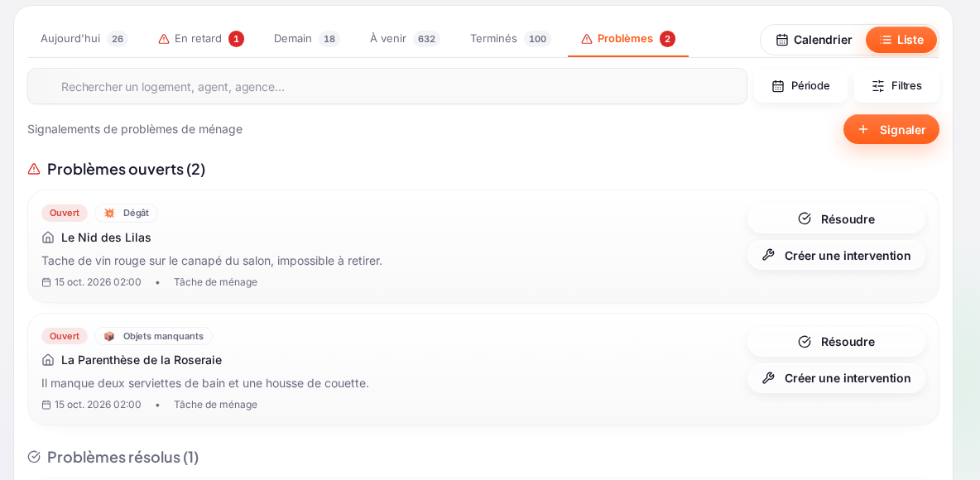Screen dimensions: 980x480
Task: Click the Le Nid des Lilas property name
Action: tap(106, 238)
